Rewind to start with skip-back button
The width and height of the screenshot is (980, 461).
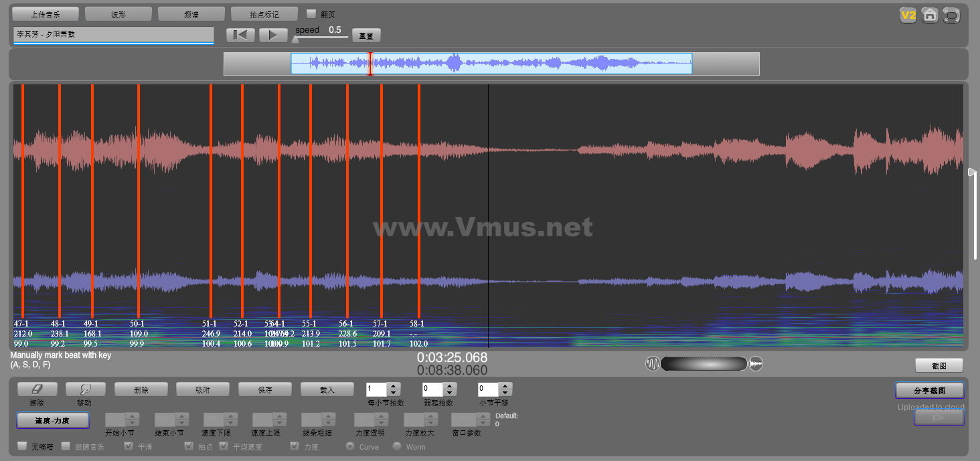point(240,35)
